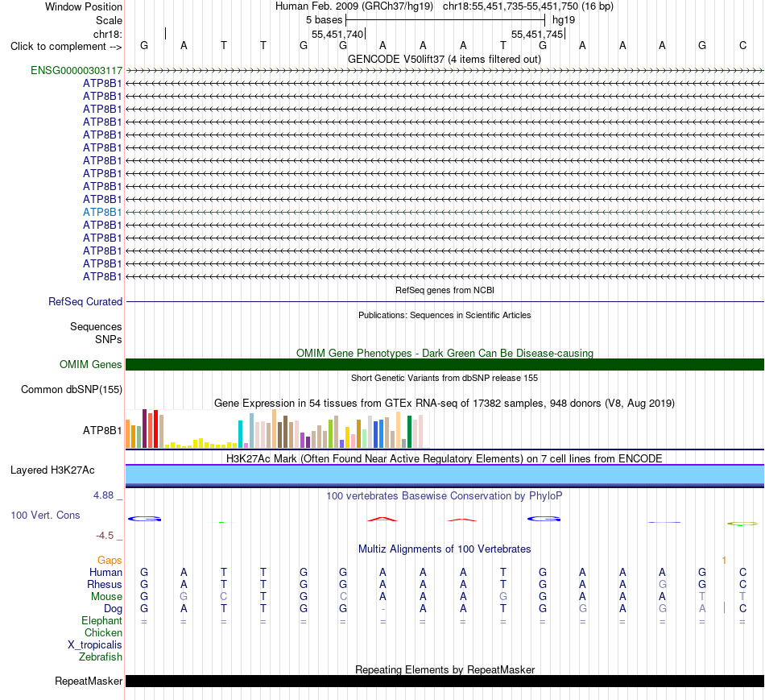This screenshot has width=765, height=700.
Task: Click the black RepeatMasker bar
Action: [445, 681]
